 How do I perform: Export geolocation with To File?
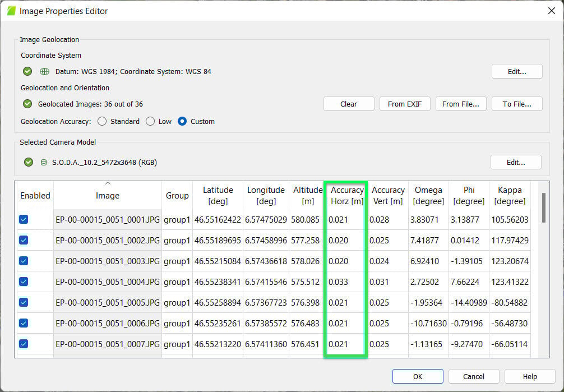516,104
